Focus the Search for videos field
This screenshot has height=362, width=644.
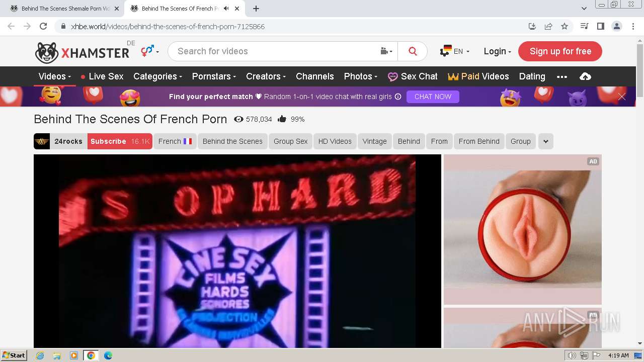tap(274, 51)
